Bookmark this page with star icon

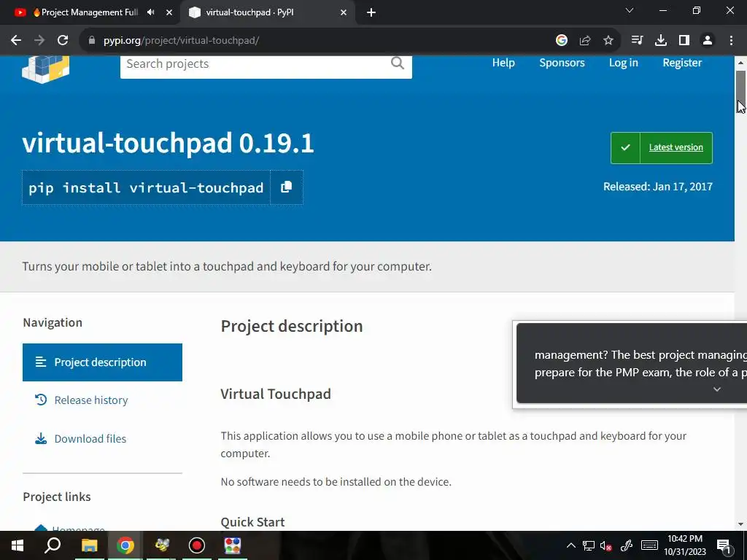point(608,41)
